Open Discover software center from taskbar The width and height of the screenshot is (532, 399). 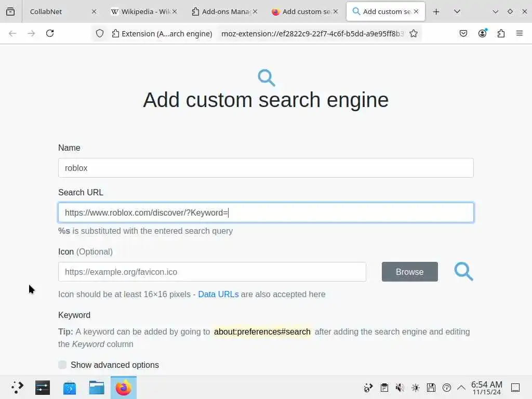click(70, 388)
